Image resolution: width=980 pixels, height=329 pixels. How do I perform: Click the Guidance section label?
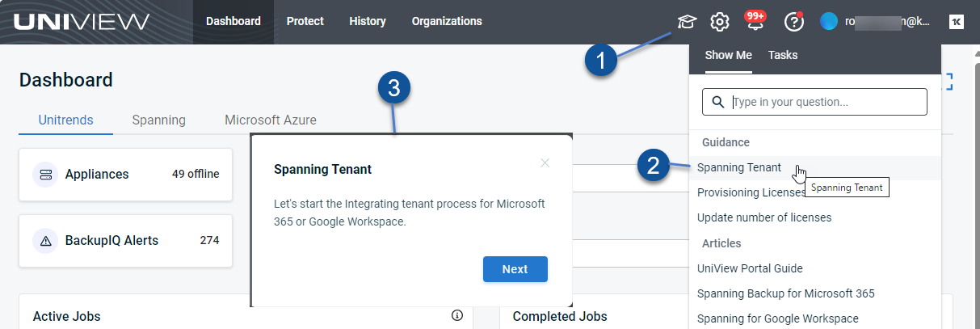click(726, 142)
